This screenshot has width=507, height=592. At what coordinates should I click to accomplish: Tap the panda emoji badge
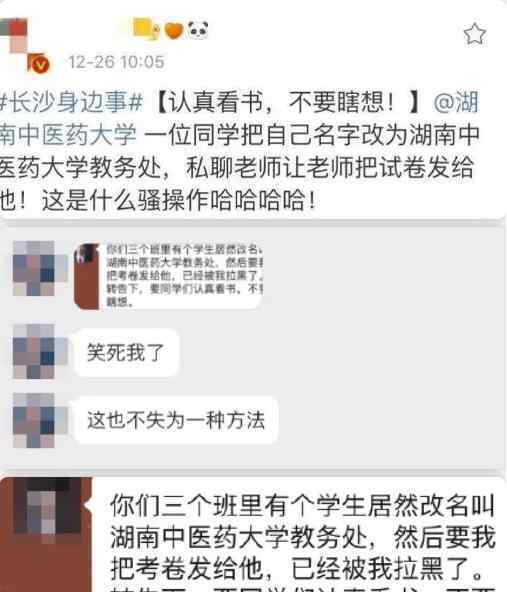pos(198,30)
